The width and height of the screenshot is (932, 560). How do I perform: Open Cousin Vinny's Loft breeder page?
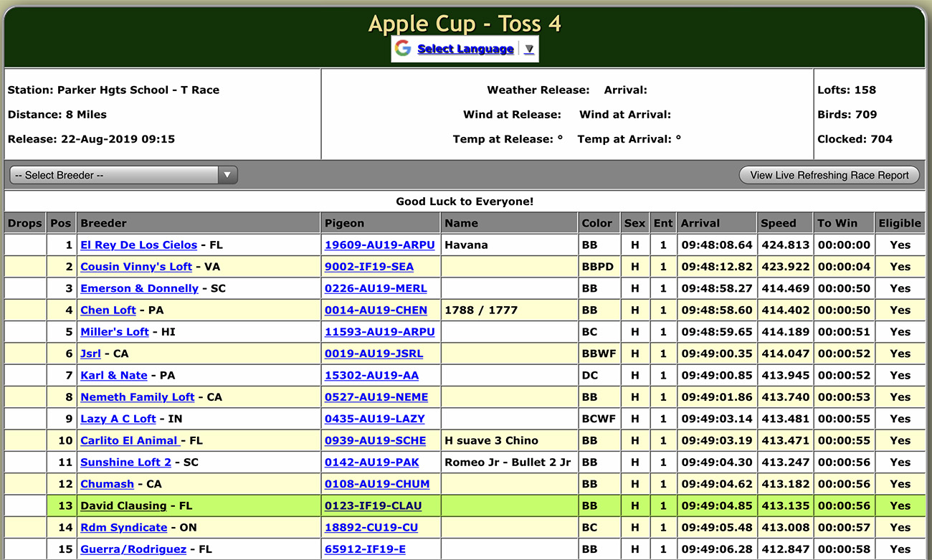[136, 267]
